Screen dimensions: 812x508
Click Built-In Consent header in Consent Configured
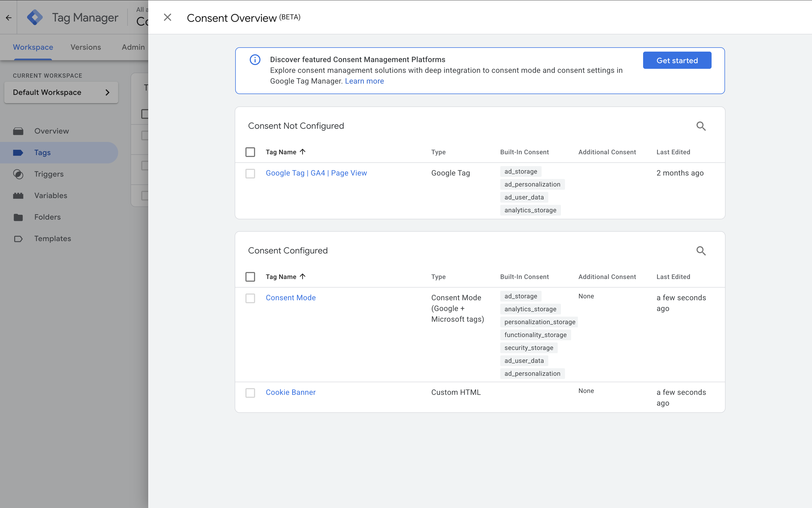point(524,277)
